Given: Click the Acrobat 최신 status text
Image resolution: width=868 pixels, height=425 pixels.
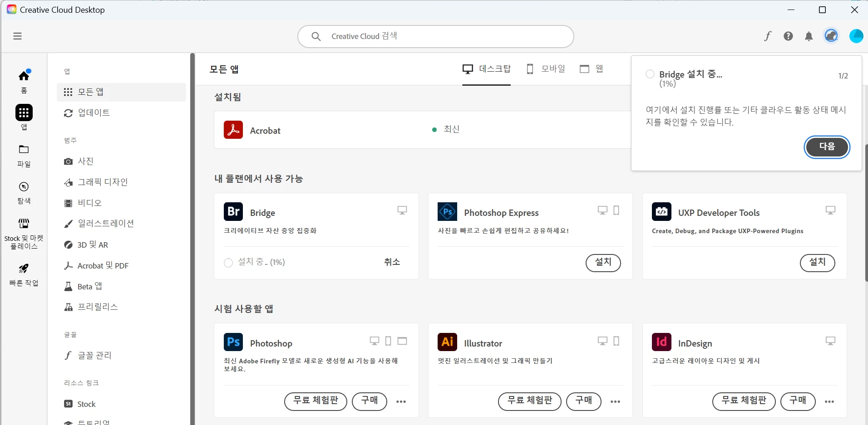Looking at the screenshot, I should [452, 129].
